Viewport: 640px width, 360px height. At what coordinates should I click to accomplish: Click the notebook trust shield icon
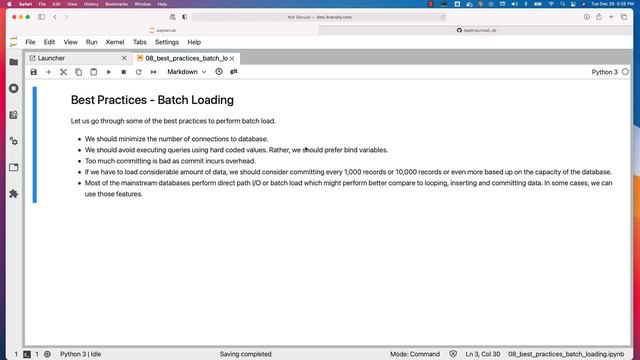453,354
